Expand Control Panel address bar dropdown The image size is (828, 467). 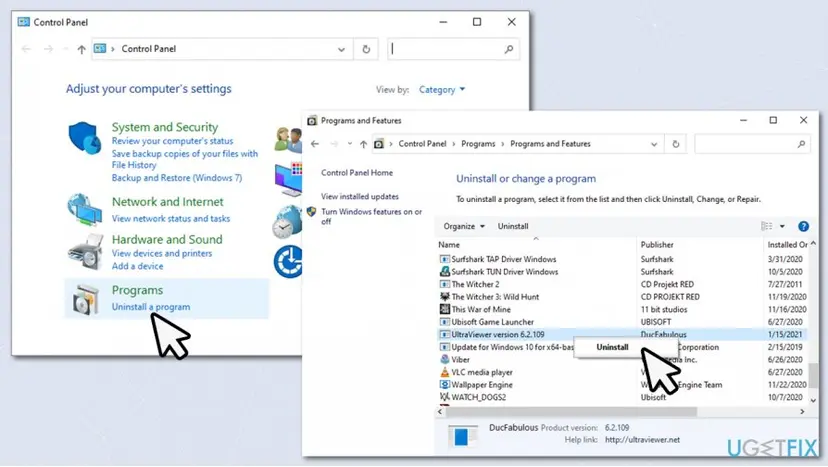[341, 49]
